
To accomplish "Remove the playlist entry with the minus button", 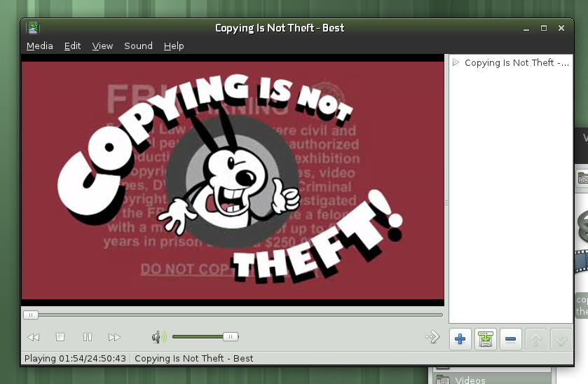I will tap(510, 339).
